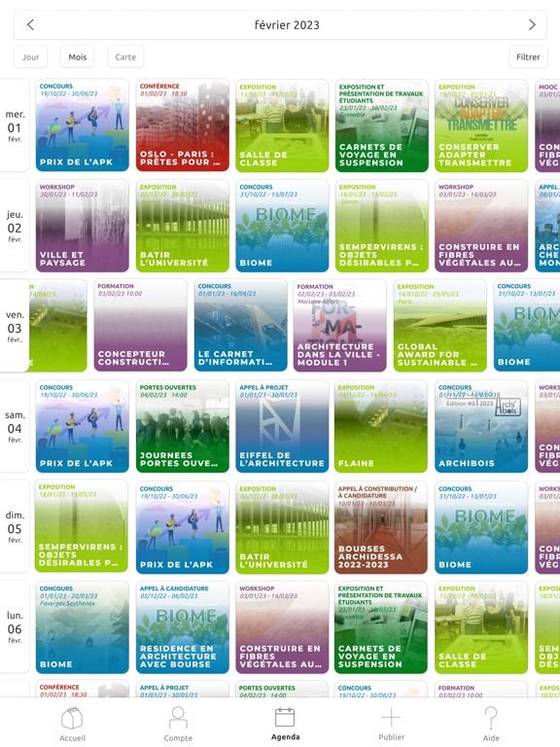Open Biome concours card on jeu. 02

pyautogui.click(x=282, y=226)
